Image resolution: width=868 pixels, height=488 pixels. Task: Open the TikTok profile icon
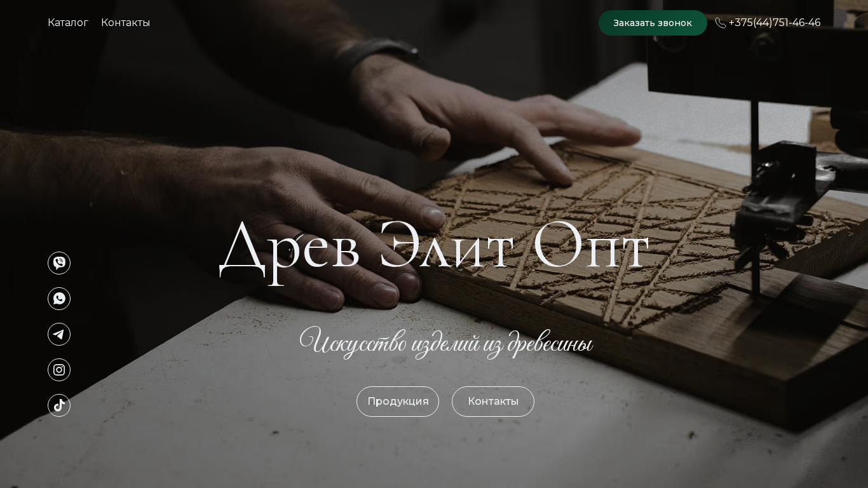pyautogui.click(x=59, y=405)
